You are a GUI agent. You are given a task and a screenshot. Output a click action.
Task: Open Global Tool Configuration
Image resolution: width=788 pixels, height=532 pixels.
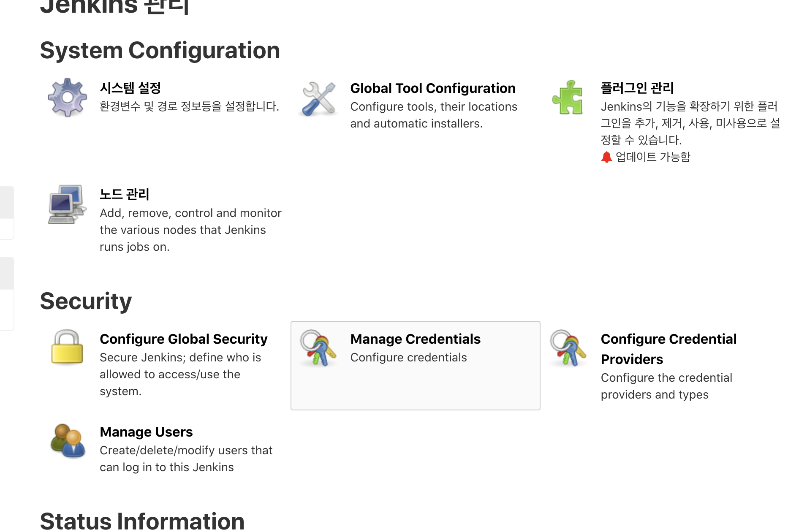(433, 88)
